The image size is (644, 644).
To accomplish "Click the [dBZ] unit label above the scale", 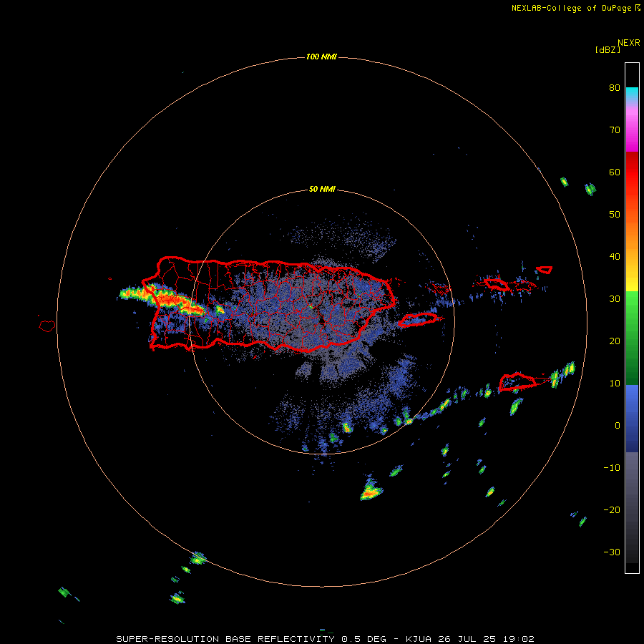I will 608,49.
